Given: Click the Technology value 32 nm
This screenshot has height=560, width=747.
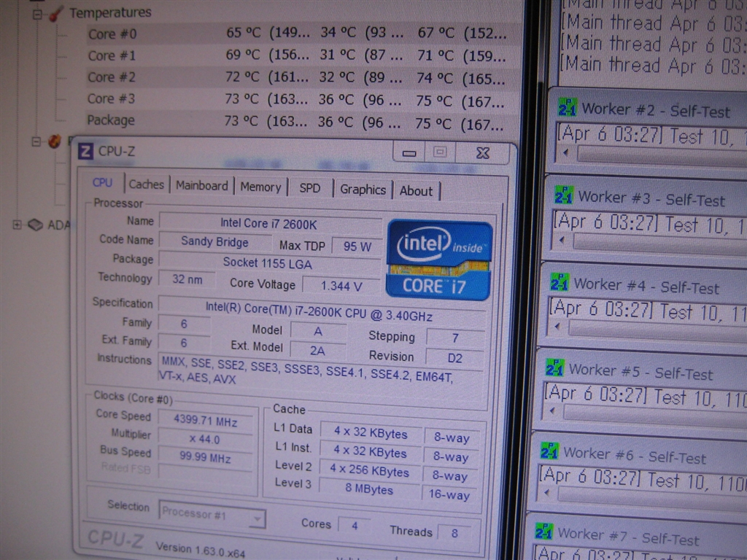Looking at the screenshot, I should pyautogui.click(x=187, y=279).
